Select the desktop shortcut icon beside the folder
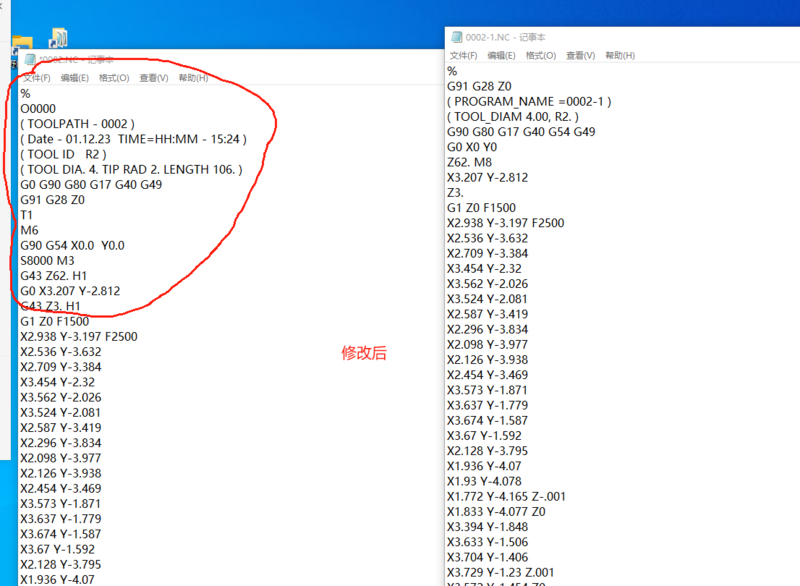 (59, 38)
